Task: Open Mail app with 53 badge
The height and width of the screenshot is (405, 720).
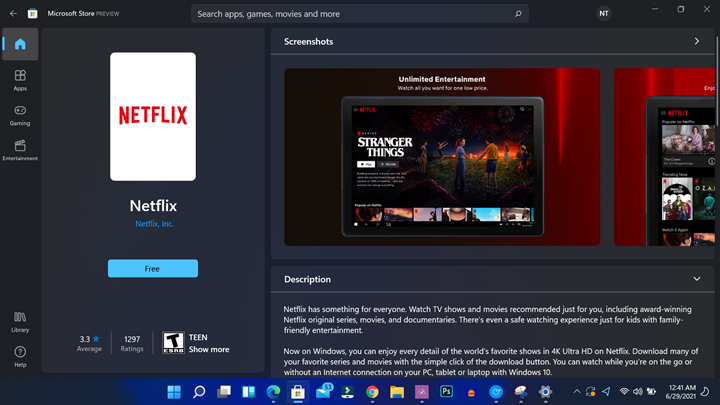Action: (324, 392)
